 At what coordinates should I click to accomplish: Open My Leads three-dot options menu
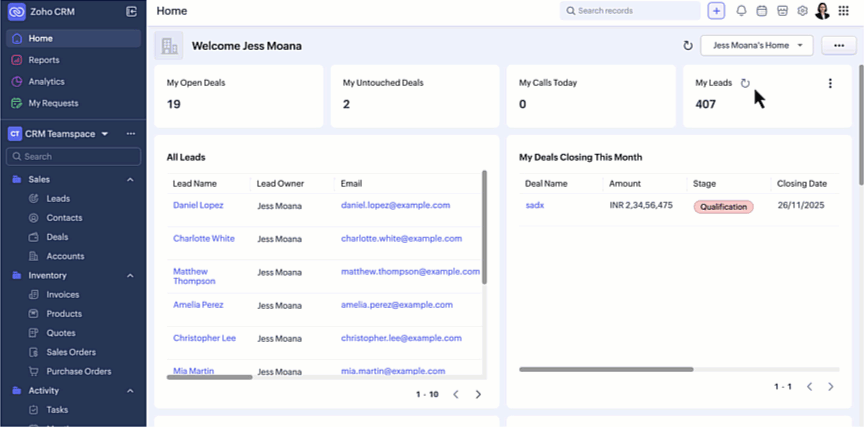pyautogui.click(x=830, y=84)
